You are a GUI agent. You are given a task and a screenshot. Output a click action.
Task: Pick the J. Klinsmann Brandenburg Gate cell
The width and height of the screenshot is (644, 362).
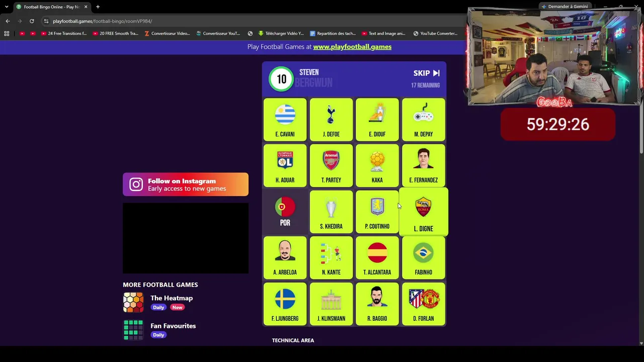(x=331, y=304)
